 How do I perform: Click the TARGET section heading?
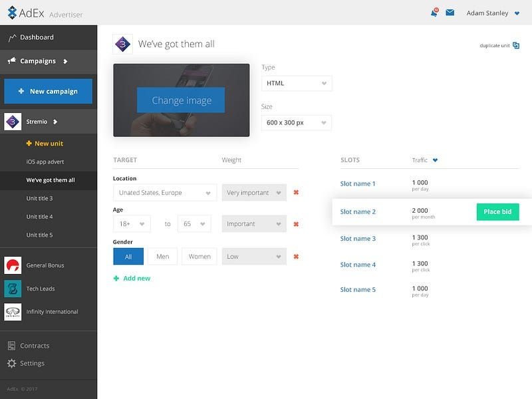(125, 160)
